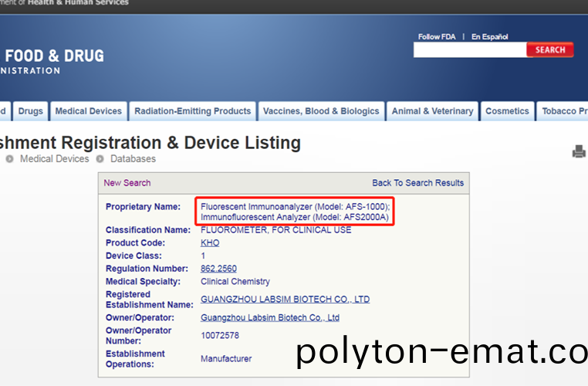The height and width of the screenshot is (386, 588).
Task: Open the Drugs tab
Action: pyautogui.click(x=30, y=111)
